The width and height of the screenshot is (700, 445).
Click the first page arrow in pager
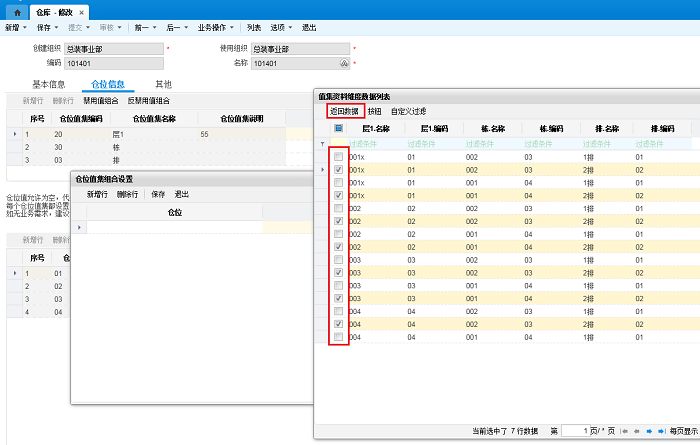click(624, 431)
